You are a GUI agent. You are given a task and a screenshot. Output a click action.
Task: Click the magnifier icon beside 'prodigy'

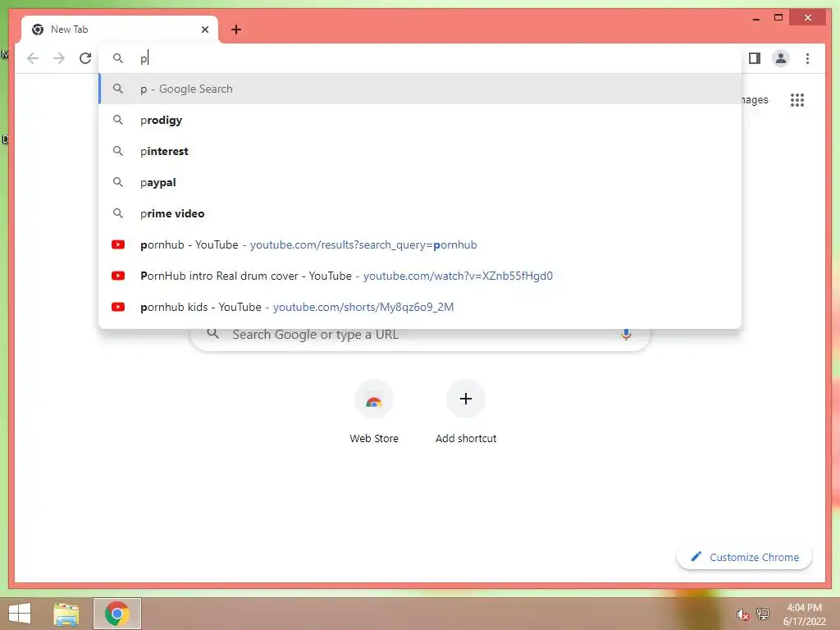click(x=118, y=120)
